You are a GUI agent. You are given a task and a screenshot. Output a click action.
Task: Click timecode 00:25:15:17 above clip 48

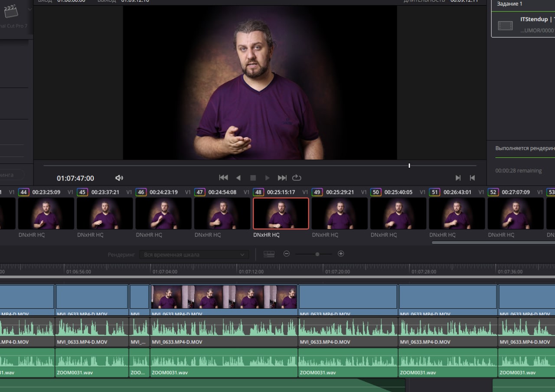click(281, 192)
